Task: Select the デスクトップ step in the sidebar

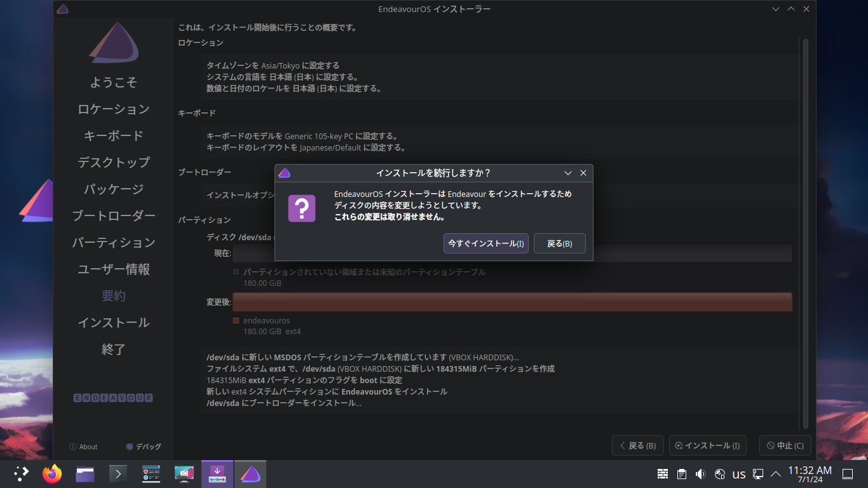Action: coord(114,163)
